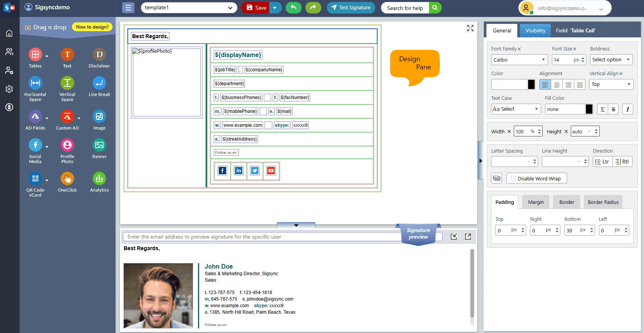Select the Banner element icon
The width and height of the screenshot is (644, 333).
(x=99, y=145)
